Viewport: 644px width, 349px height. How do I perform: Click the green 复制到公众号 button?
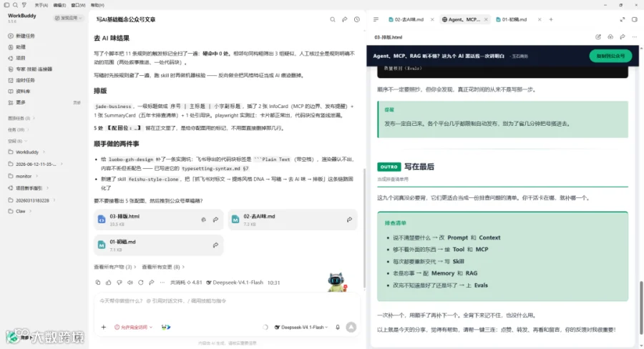(610, 56)
